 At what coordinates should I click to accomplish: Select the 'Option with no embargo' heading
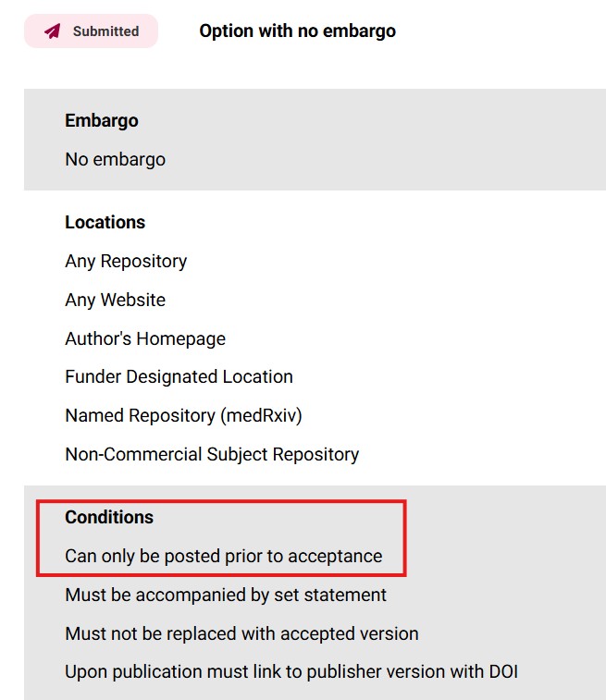(x=297, y=31)
